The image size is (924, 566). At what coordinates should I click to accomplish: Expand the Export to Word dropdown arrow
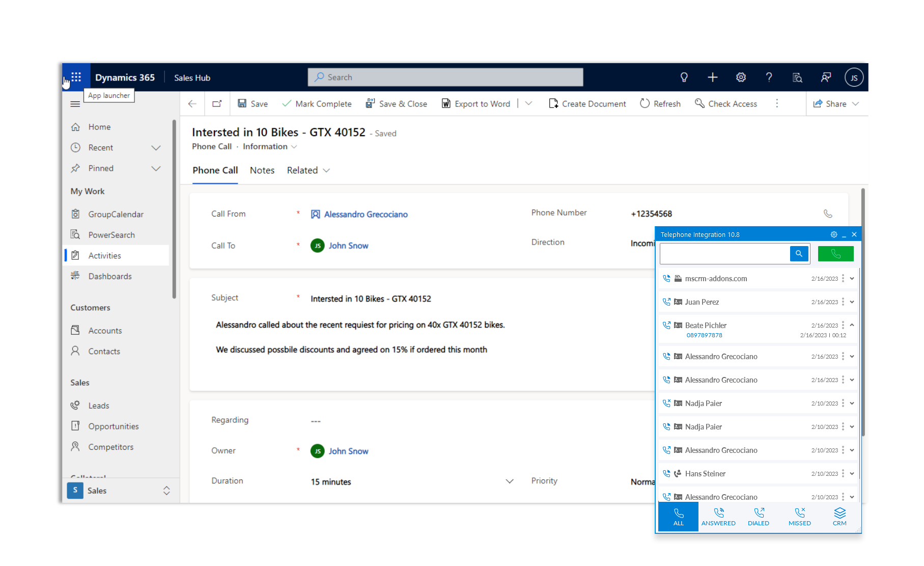pyautogui.click(x=528, y=103)
